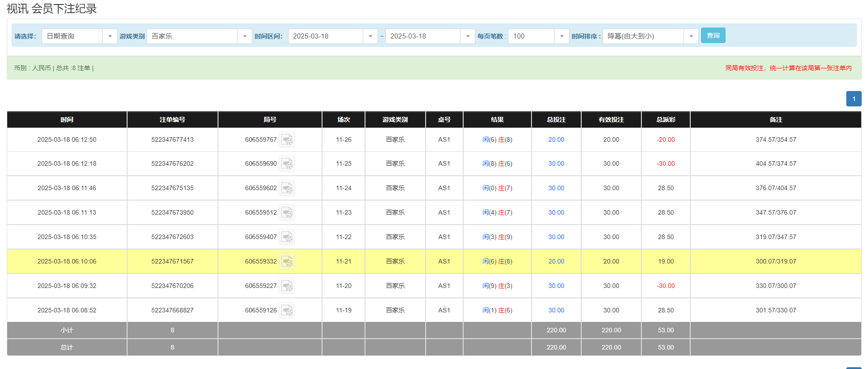Open 总投注 30.00 link for bet 522347670206
Screen dimensions: 868x369
[x=556, y=286]
